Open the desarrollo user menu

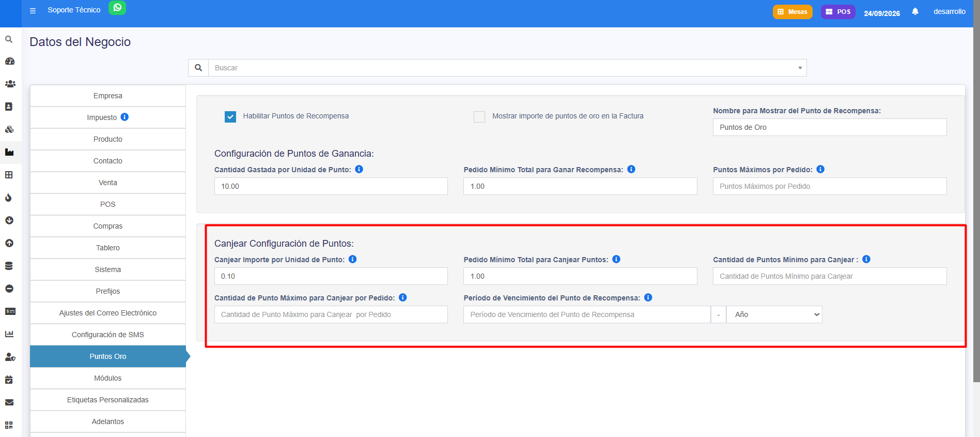[x=949, y=11]
